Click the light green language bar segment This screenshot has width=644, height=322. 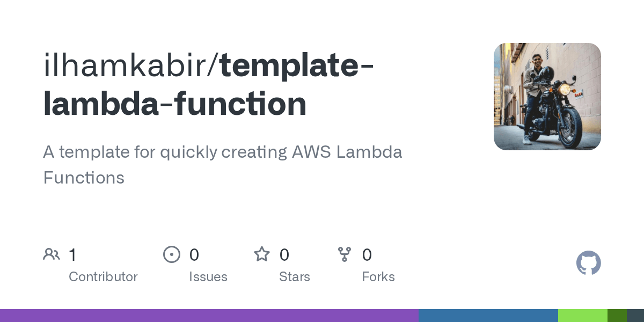coord(583,316)
